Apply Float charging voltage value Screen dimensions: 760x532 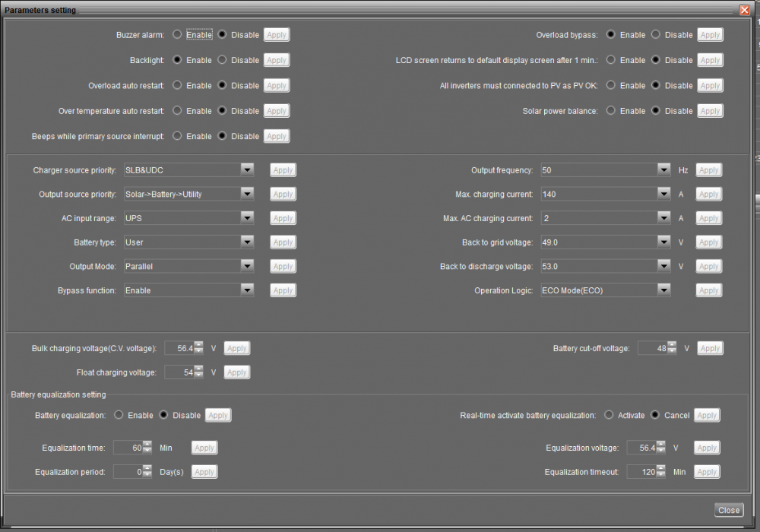[x=237, y=372]
